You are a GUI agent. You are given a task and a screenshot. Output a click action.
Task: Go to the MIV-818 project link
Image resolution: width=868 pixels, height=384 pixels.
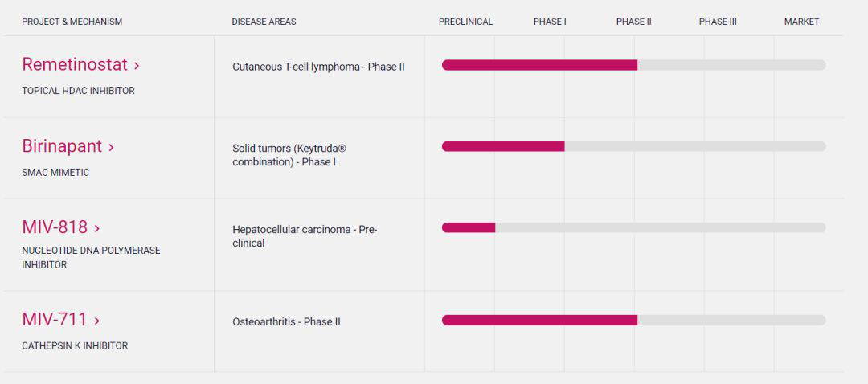[54, 227]
